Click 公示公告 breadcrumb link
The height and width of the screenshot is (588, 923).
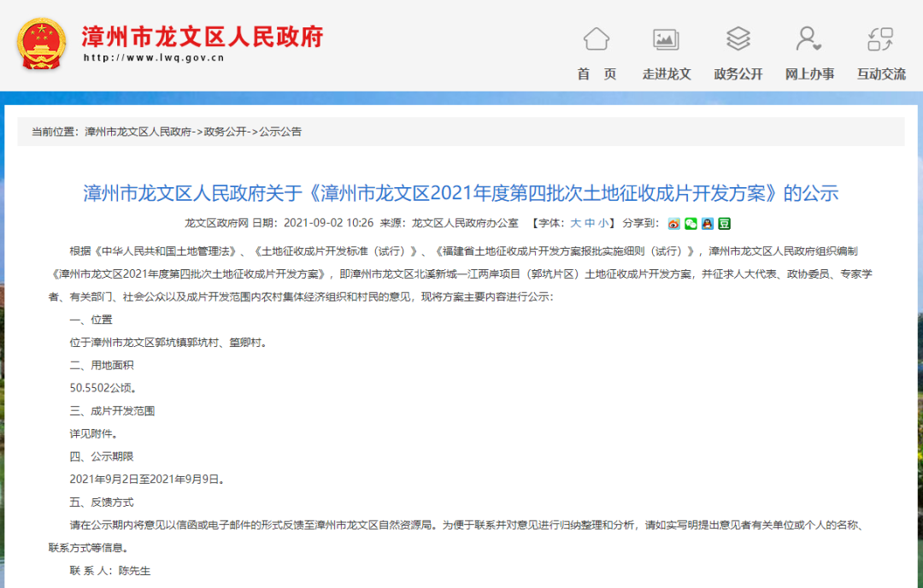tap(280, 132)
